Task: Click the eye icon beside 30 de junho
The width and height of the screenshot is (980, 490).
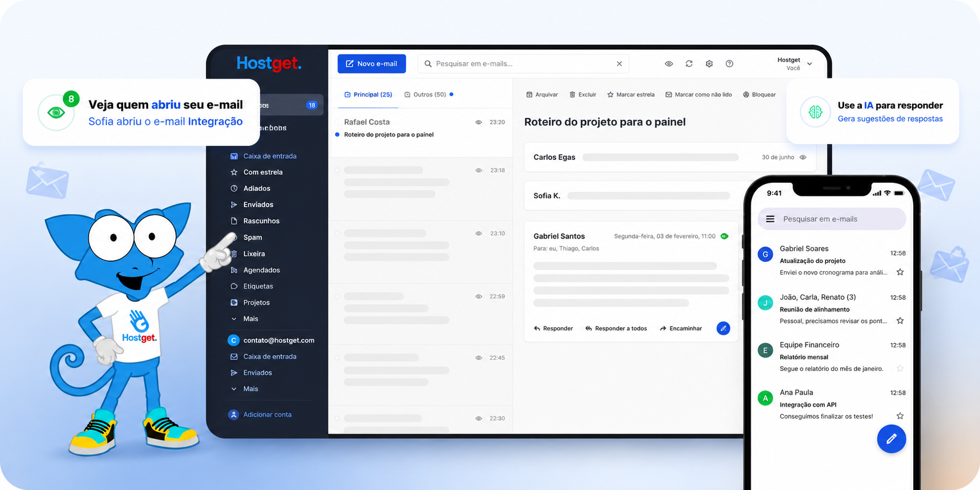Action: (803, 157)
